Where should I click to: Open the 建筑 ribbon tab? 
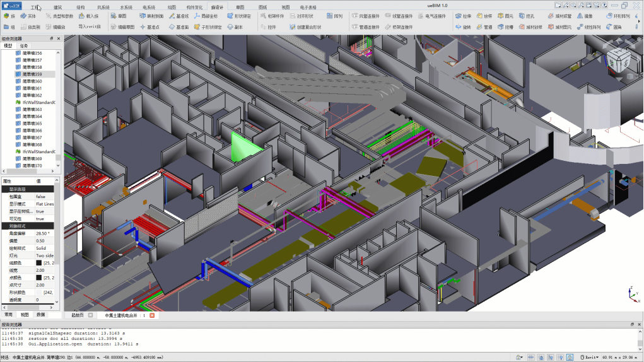(x=57, y=7)
